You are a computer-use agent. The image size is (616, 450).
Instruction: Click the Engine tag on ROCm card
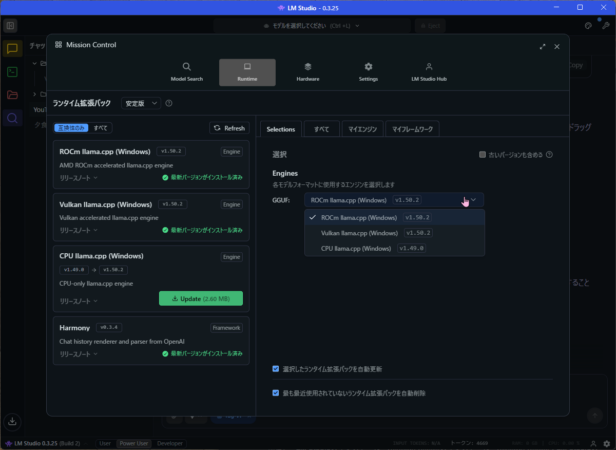point(231,152)
